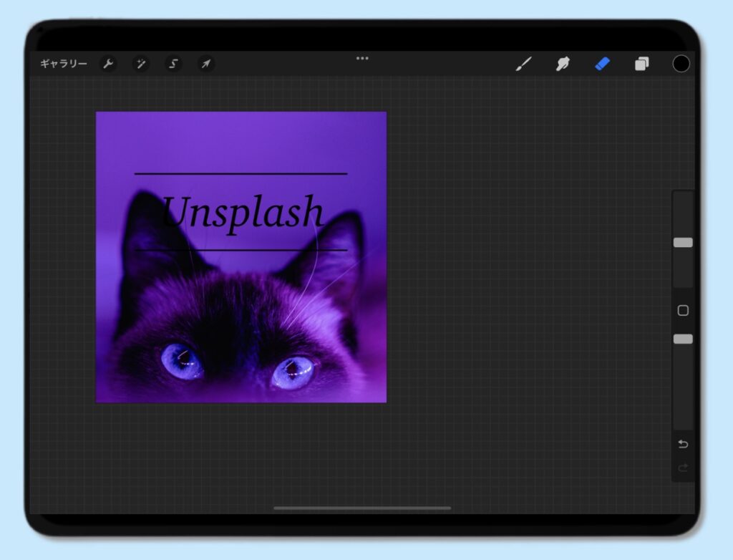Image resolution: width=733 pixels, height=560 pixels.
Task: Open the Layers panel
Action: [x=642, y=64]
